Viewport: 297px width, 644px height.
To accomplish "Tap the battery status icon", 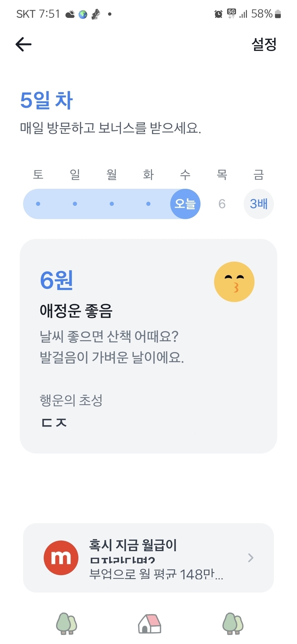I will (278, 14).
